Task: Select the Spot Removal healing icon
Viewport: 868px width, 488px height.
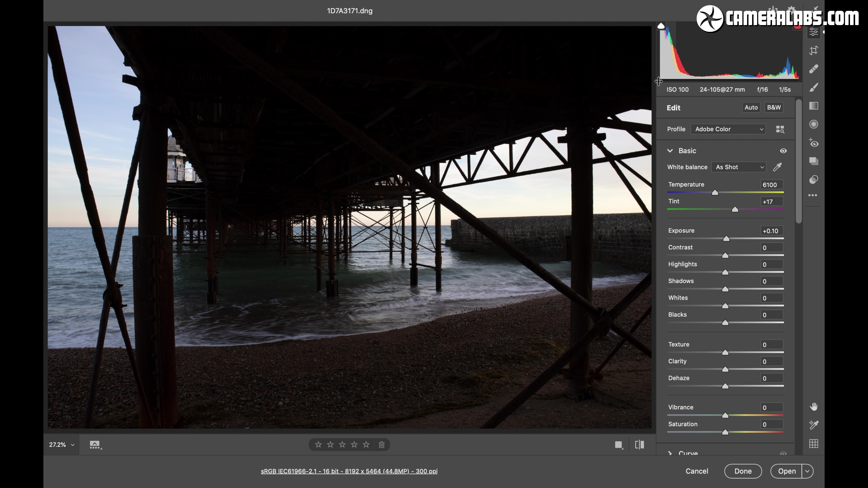Action: pos(814,69)
